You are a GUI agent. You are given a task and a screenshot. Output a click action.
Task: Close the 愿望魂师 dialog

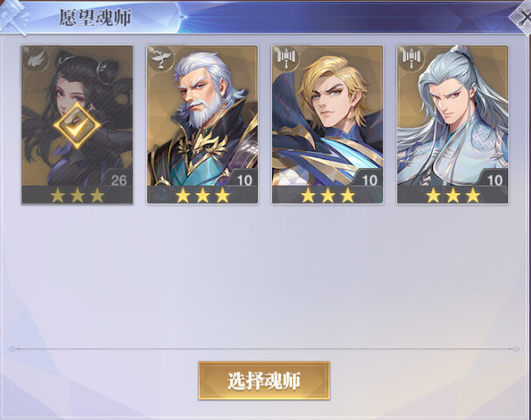521,18
